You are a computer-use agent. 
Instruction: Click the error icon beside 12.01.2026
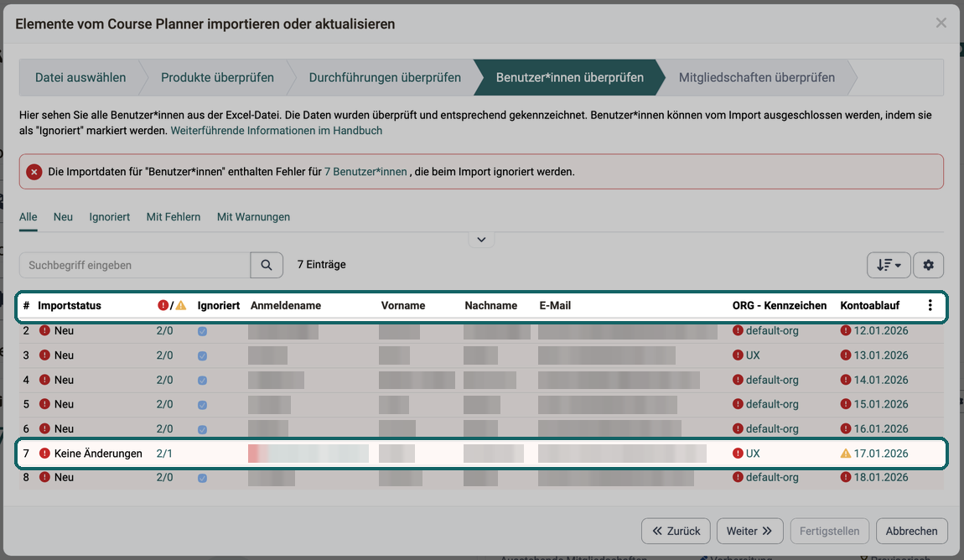point(845,330)
